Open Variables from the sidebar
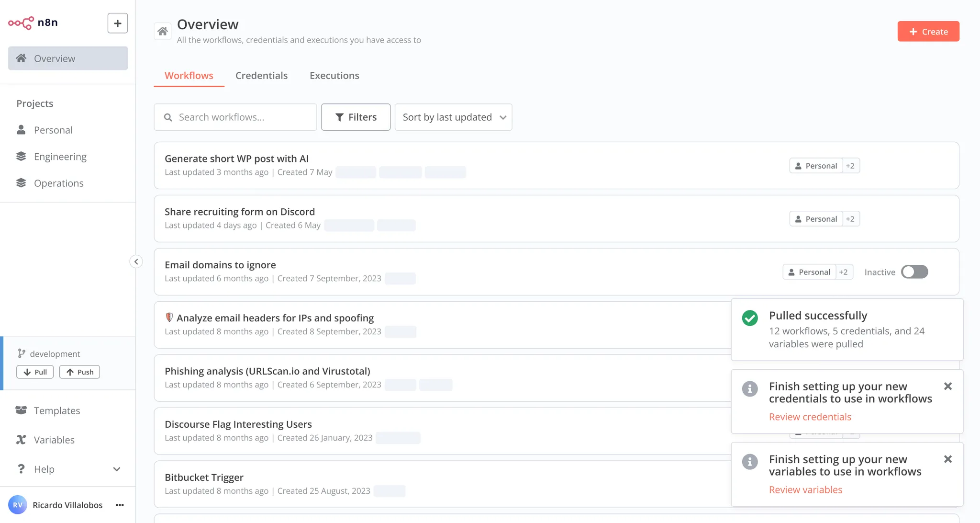Image resolution: width=980 pixels, height=523 pixels. (x=54, y=440)
